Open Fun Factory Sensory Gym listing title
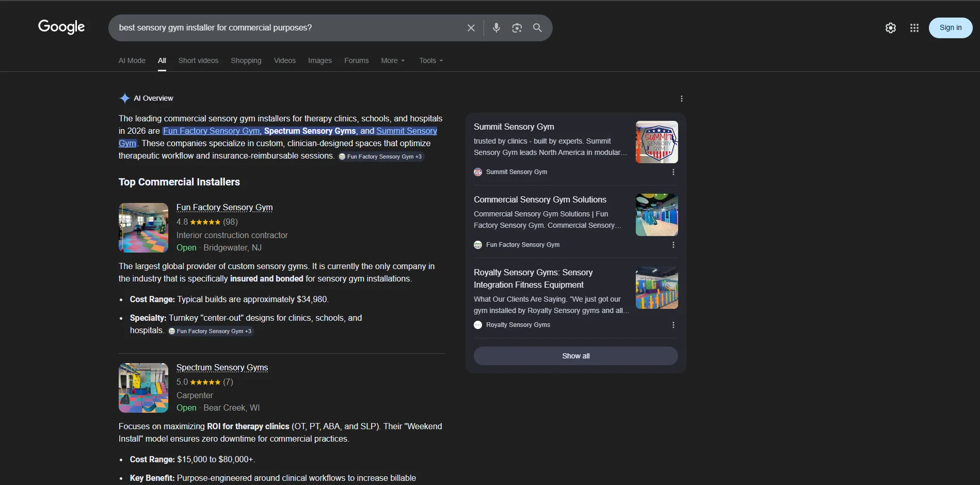The height and width of the screenshot is (485, 980). pyautogui.click(x=224, y=207)
